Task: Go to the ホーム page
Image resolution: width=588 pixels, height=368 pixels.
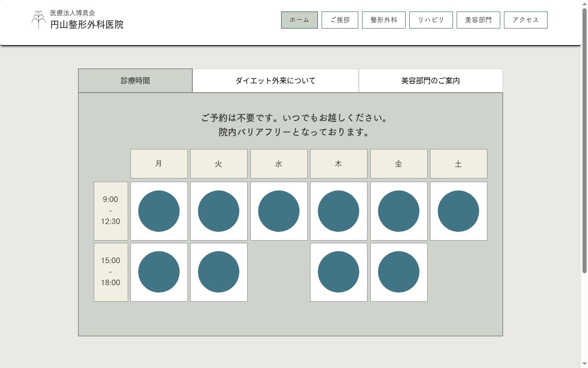Action: [300, 20]
